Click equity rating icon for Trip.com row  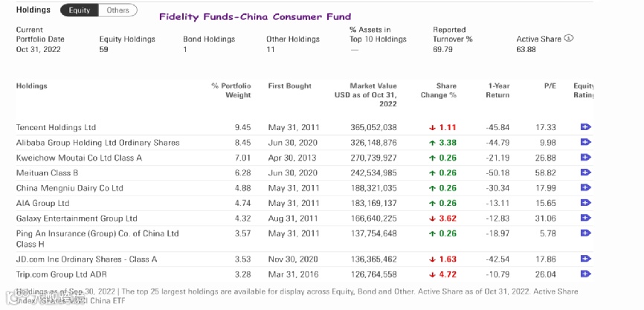click(x=585, y=274)
